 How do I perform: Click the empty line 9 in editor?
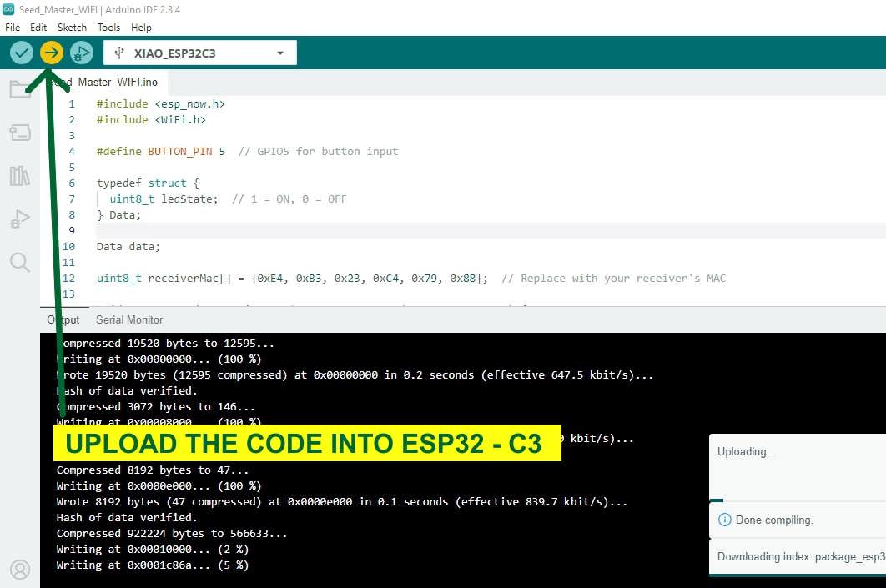coord(491,230)
